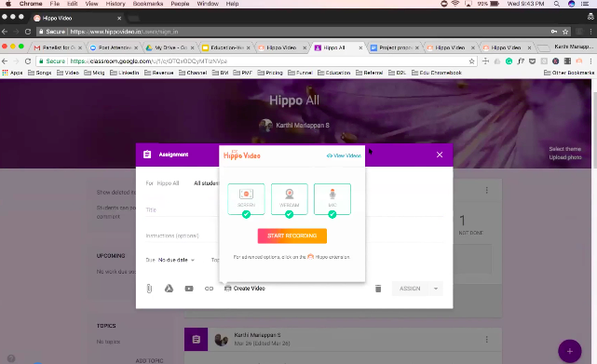Open the Window menu

coord(208,4)
